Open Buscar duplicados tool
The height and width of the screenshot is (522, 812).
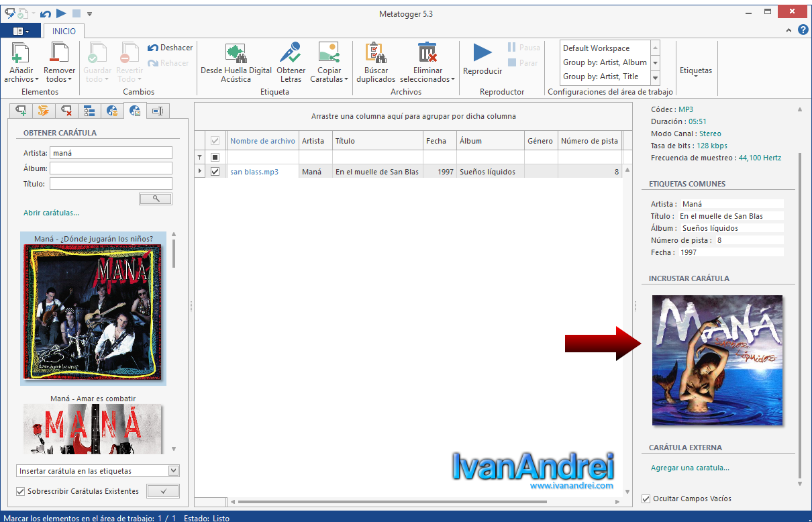375,62
